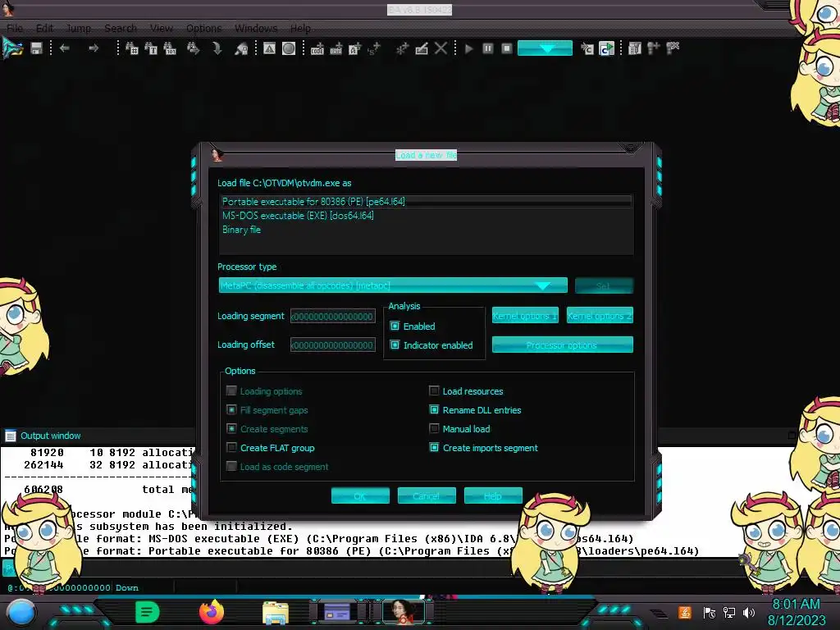840x630 pixels.
Task: Start debugger with the play icon
Action: [x=468, y=48]
